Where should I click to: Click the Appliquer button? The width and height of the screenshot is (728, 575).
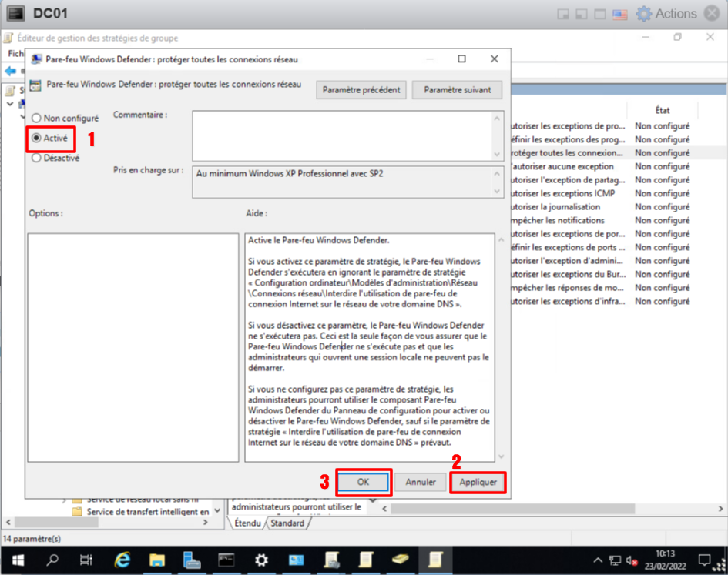coord(478,483)
